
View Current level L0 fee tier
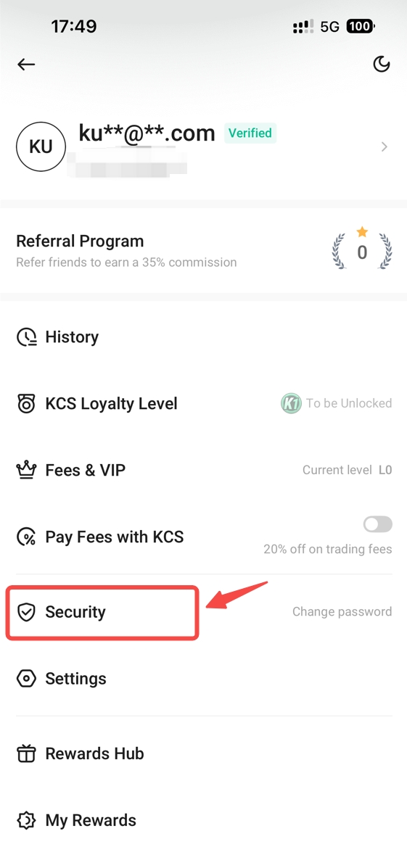348,470
